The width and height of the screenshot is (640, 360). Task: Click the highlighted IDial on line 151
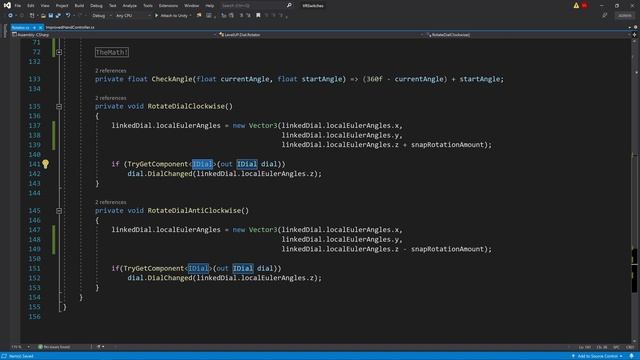click(x=198, y=268)
